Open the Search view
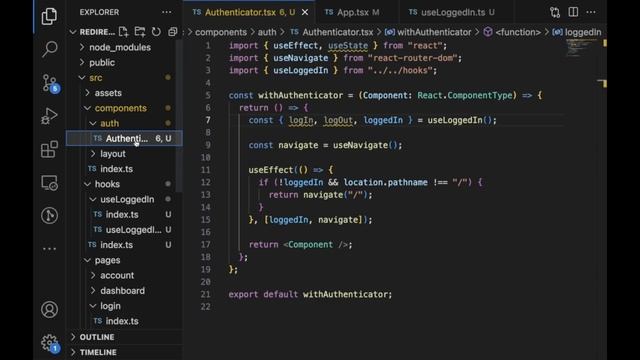Viewport: 640px width, 360px height. (49, 49)
